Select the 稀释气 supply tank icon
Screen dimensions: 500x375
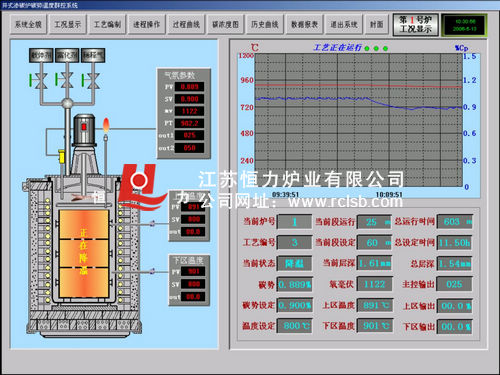93,55
